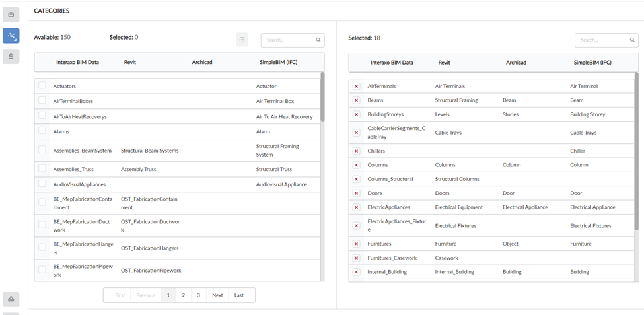Remove Internal_Building from the selected categories

(x=357, y=272)
